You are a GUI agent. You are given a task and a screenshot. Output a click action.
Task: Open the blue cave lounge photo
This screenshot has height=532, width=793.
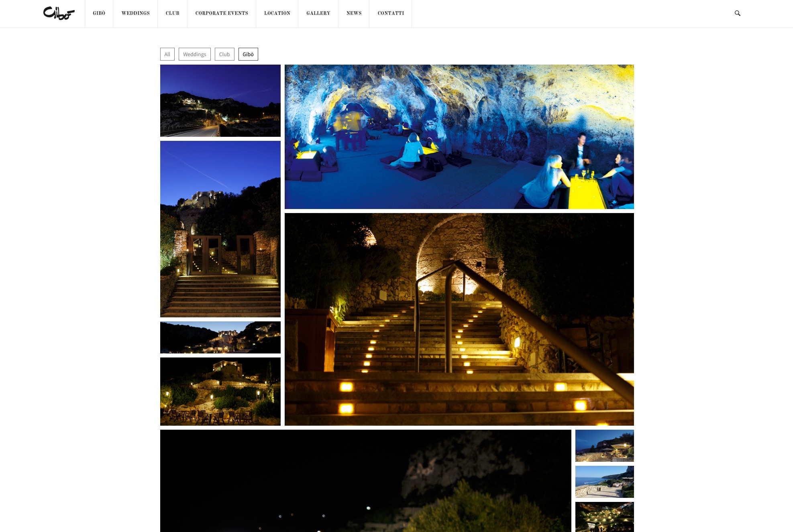459,137
